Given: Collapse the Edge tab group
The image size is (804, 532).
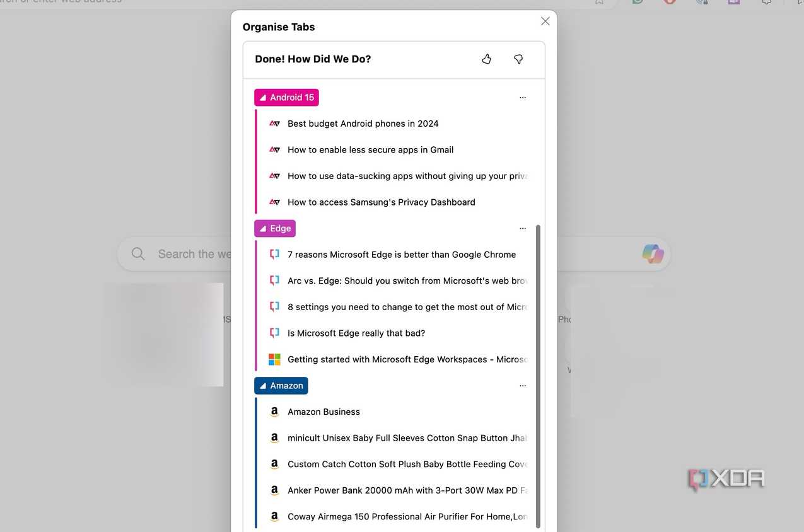Looking at the screenshot, I should 275,229.
